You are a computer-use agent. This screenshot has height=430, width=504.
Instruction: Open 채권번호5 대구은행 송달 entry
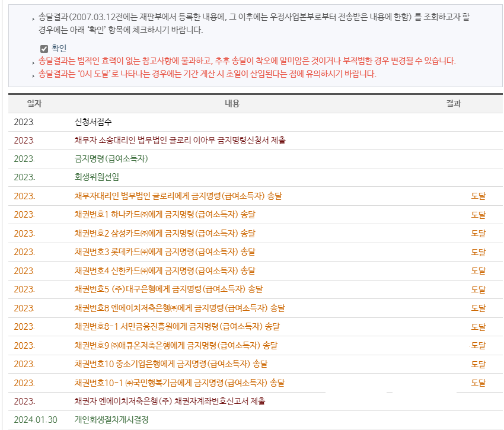tap(168, 289)
